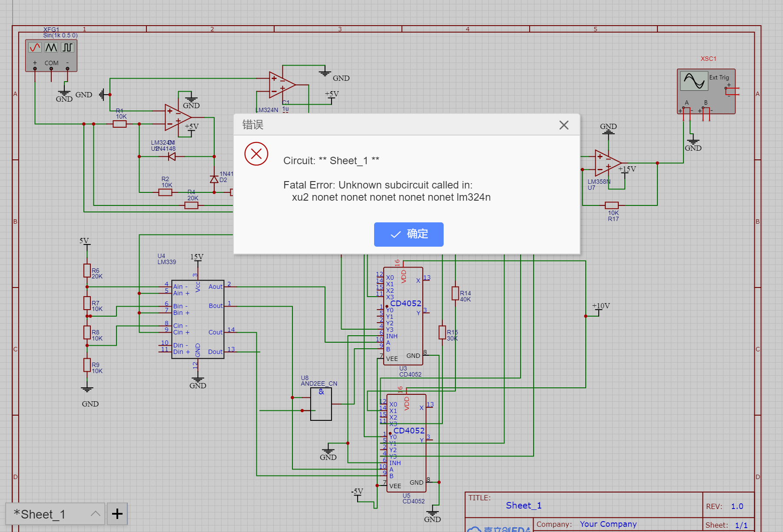The width and height of the screenshot is (783, 532).
Task: Close the error dialog with the X
Action: point(564,125)
